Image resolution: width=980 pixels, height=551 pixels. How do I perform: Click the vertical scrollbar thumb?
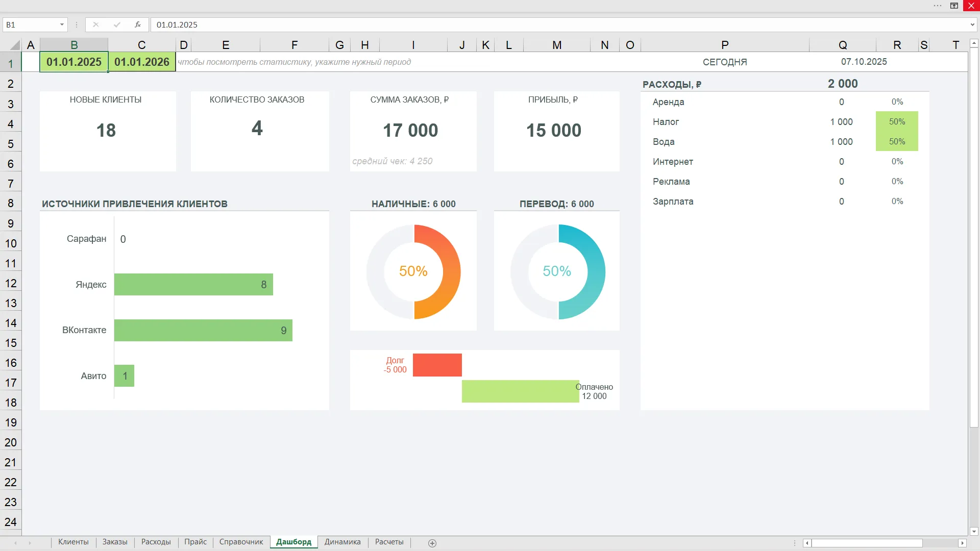(974, 238)
